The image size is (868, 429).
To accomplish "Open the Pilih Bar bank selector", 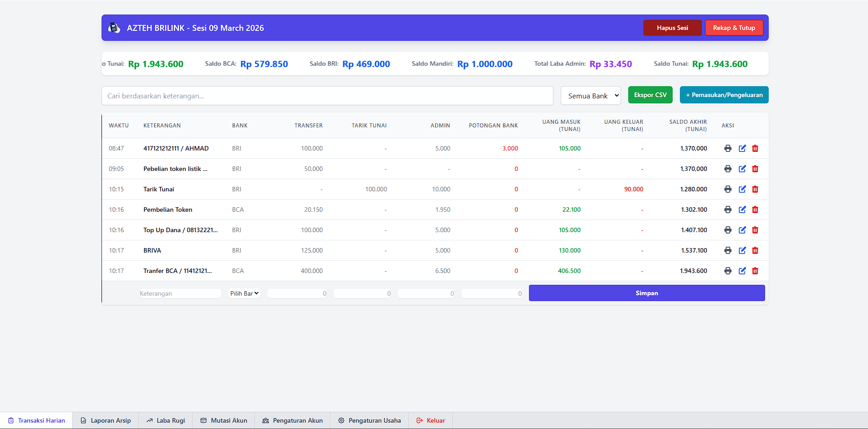I will (x=244, y=293).
